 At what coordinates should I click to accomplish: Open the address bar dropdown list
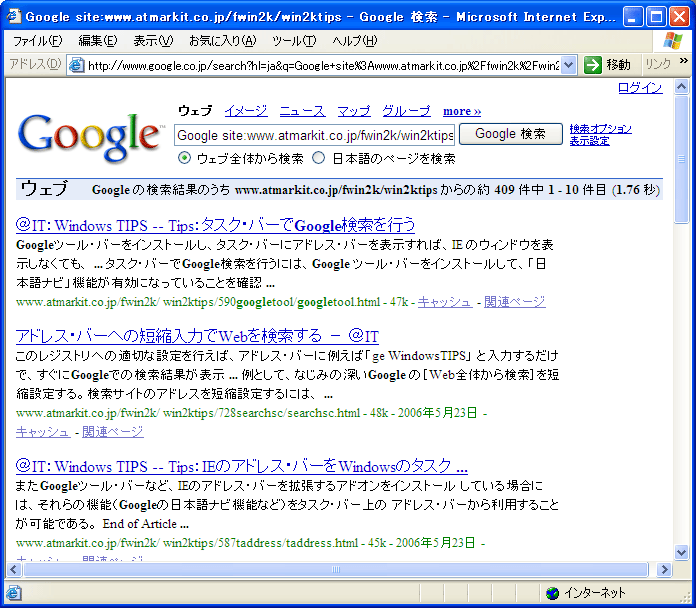coord(568,65)
